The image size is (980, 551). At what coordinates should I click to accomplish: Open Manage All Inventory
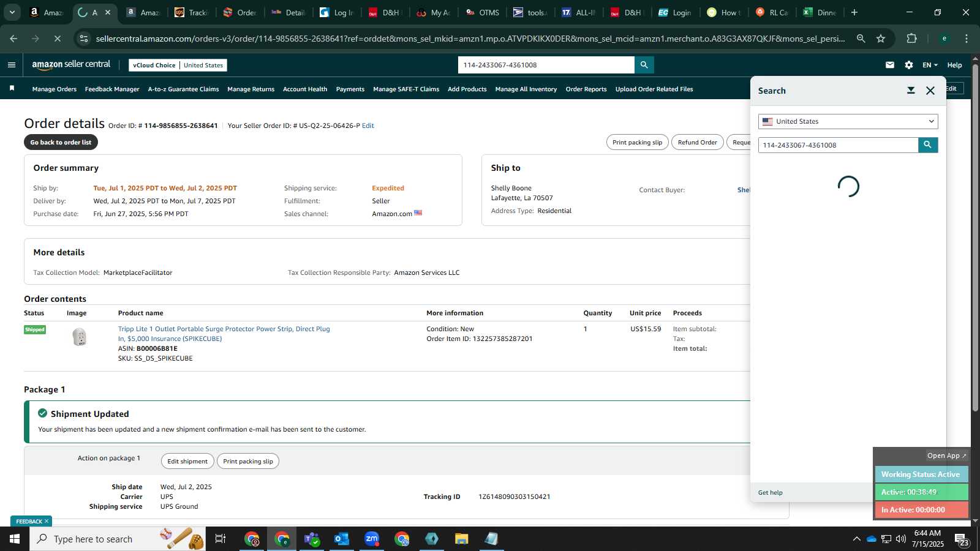coord(526,89)
